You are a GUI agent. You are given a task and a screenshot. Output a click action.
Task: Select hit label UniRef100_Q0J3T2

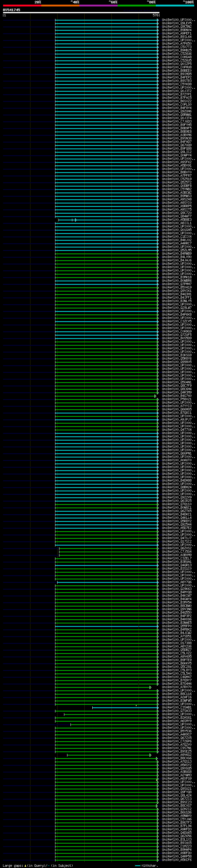[x=177, y=91]
